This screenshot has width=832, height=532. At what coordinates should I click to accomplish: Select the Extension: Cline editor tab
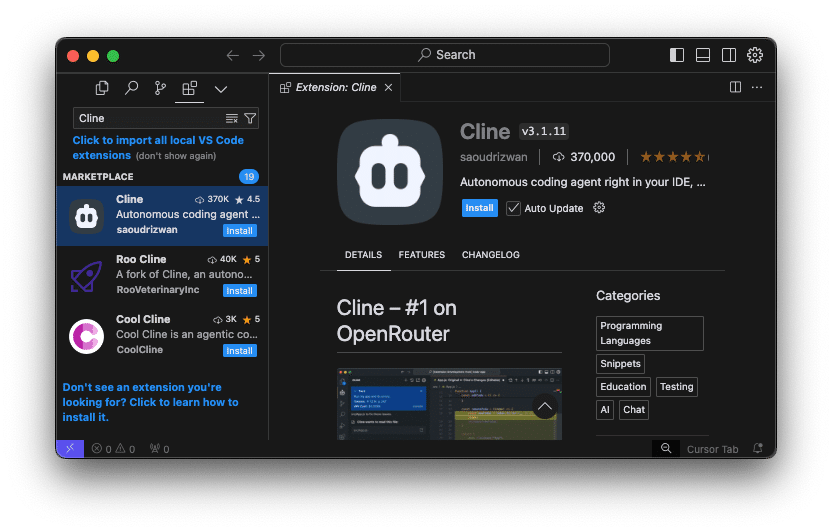[335, 88]
